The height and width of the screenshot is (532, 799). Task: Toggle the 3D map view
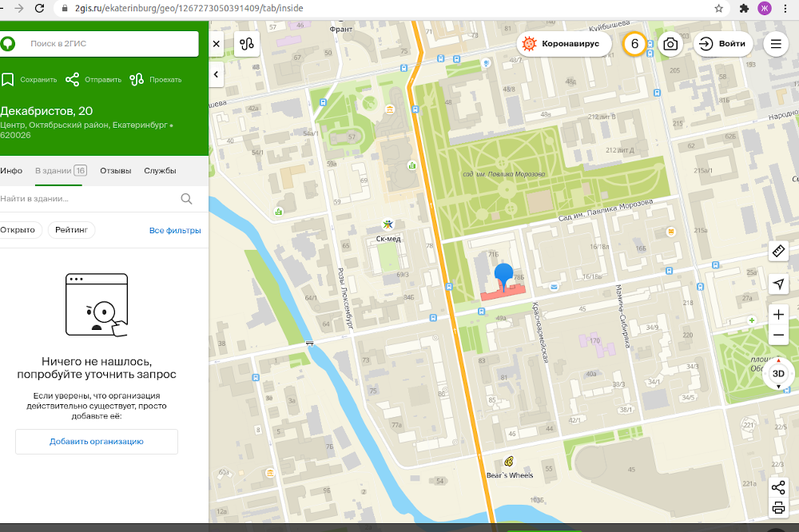click(778, 373)
